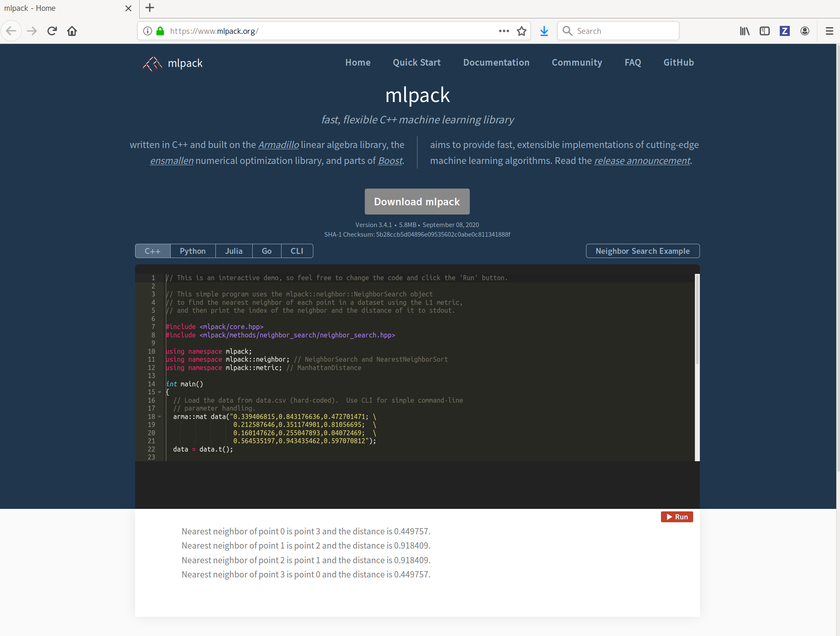This screenshot has height=636, width=840.
Task: Open the hamburger application menu
Action: click(830, 31)
